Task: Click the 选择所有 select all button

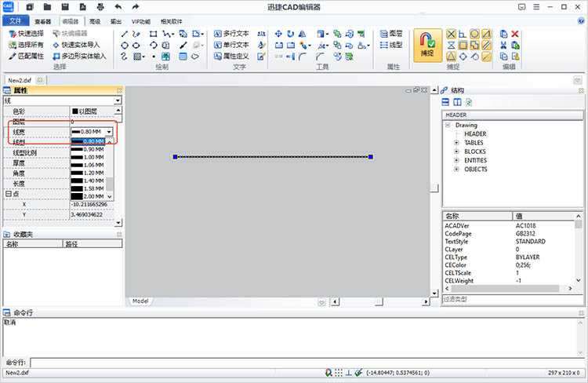Action: 26,45
